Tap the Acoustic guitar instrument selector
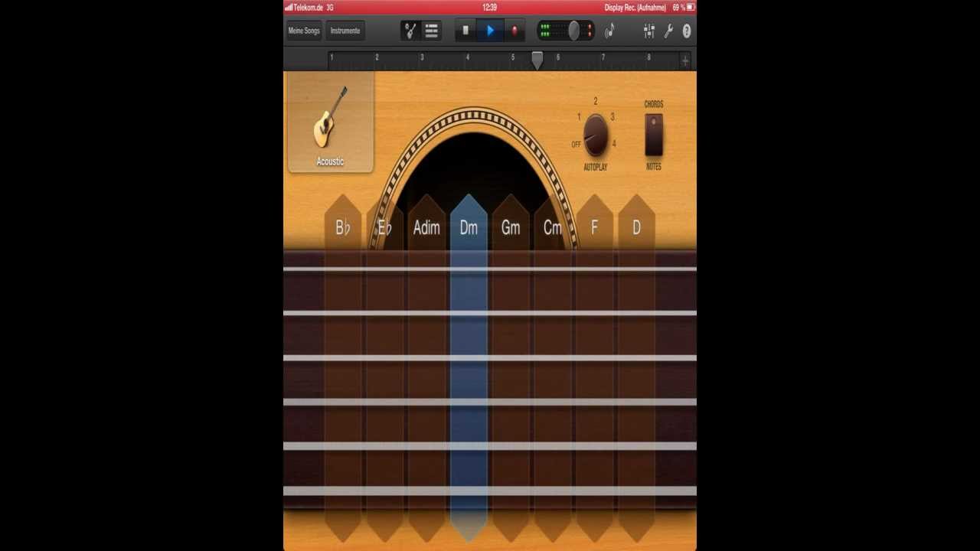 pos(331,122)
